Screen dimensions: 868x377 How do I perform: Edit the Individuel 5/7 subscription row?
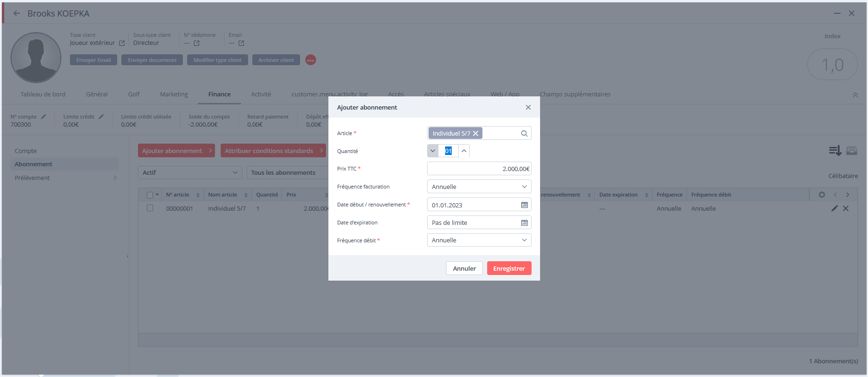834,208
